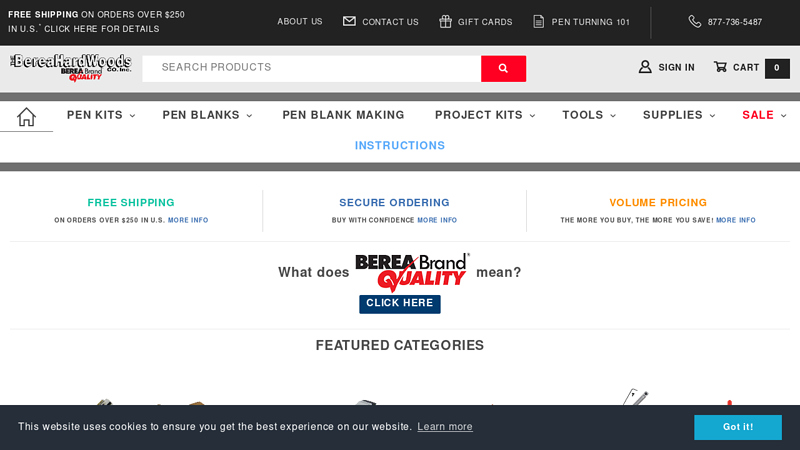Open the Instructions menu link
The image size is (800, 450).
point(400,145)
